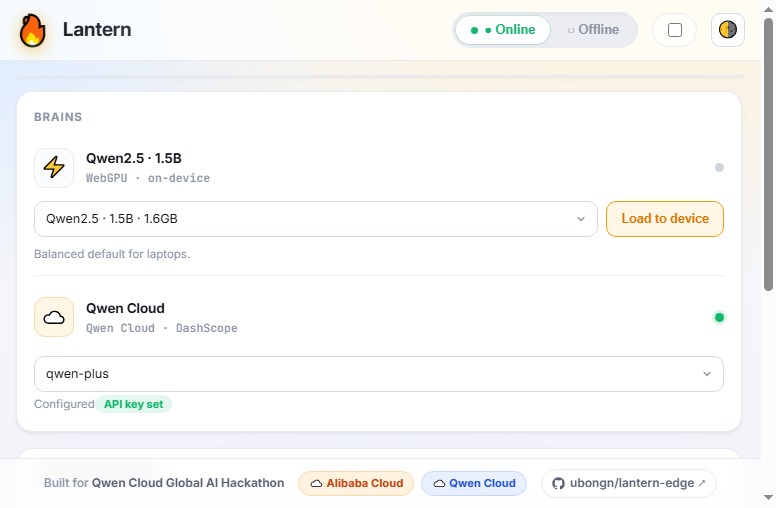Expand the qwen-plus model selector
The width and height of the screenshot is (776, 508).
(379, 374)
